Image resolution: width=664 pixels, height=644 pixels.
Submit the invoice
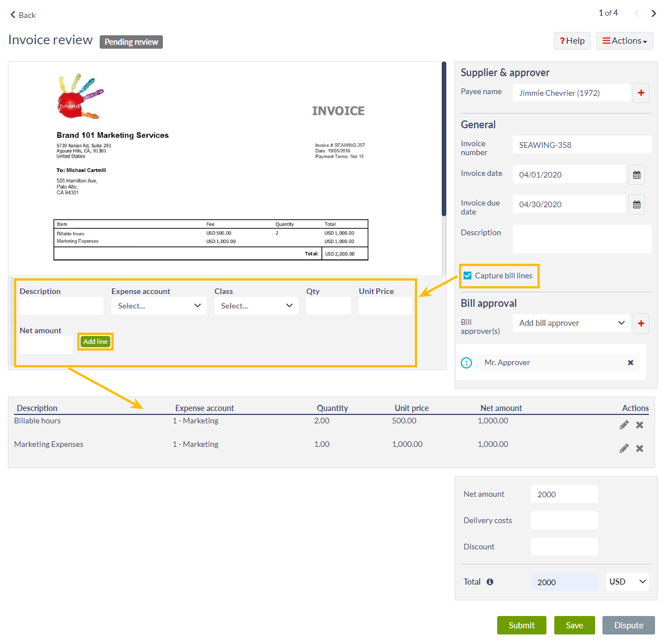(x=522, y=626)
